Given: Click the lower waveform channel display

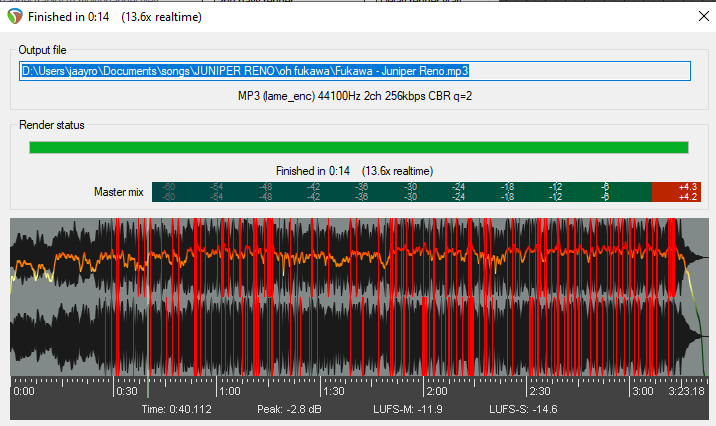Looking at the screenshot, I should [x=359, y=337].
